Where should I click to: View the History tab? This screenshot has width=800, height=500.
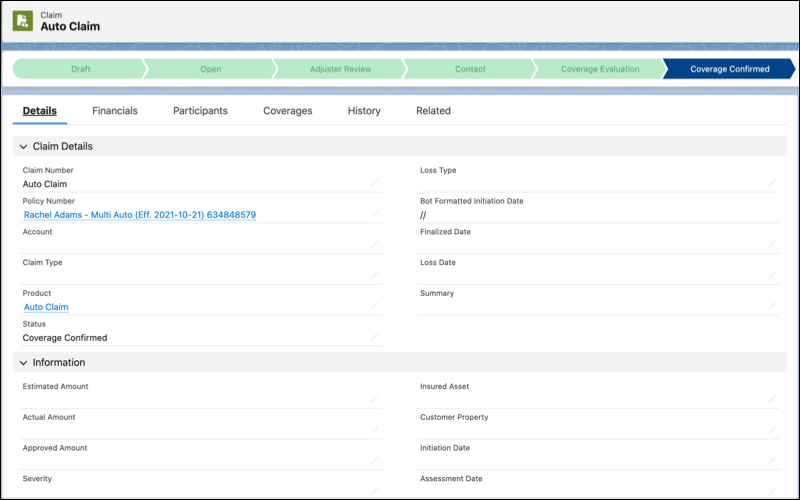pyautogui.click(x=364, y=111)
